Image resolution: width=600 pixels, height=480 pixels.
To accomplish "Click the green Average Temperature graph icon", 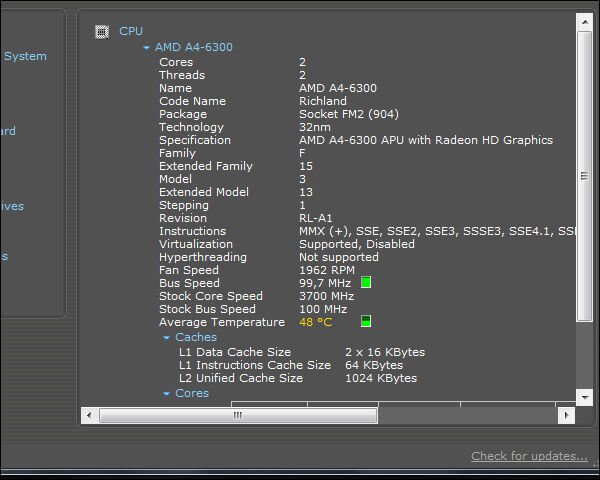I will click(x=366, y=321).
